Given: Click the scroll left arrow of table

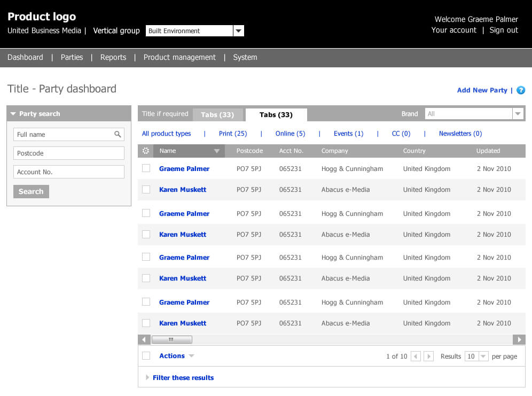Looking at the screenshot, I should [144, 339].
